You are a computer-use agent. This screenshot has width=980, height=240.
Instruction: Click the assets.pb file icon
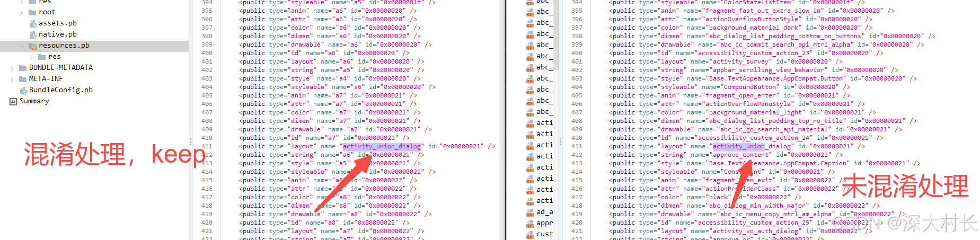(x=33, y=23)
